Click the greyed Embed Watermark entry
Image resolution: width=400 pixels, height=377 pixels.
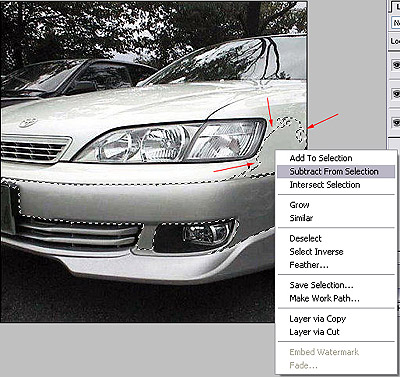[x=336, y=352]
